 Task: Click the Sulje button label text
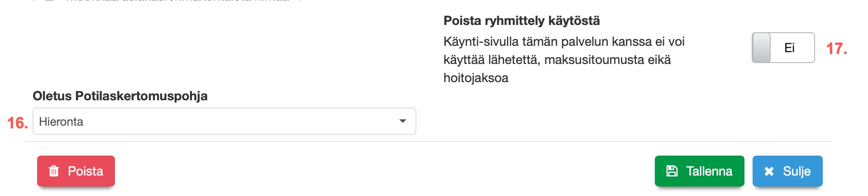[x=796, y=171]
